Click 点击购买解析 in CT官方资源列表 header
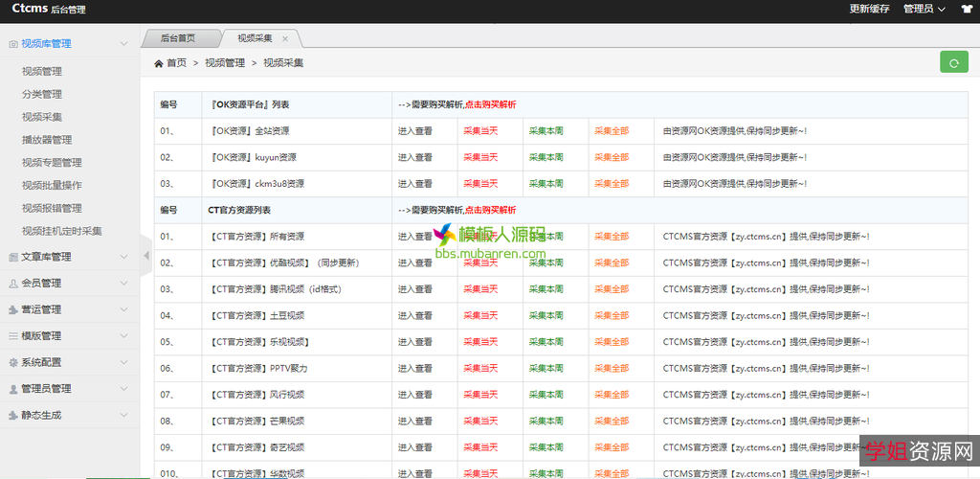 (491, 210)
